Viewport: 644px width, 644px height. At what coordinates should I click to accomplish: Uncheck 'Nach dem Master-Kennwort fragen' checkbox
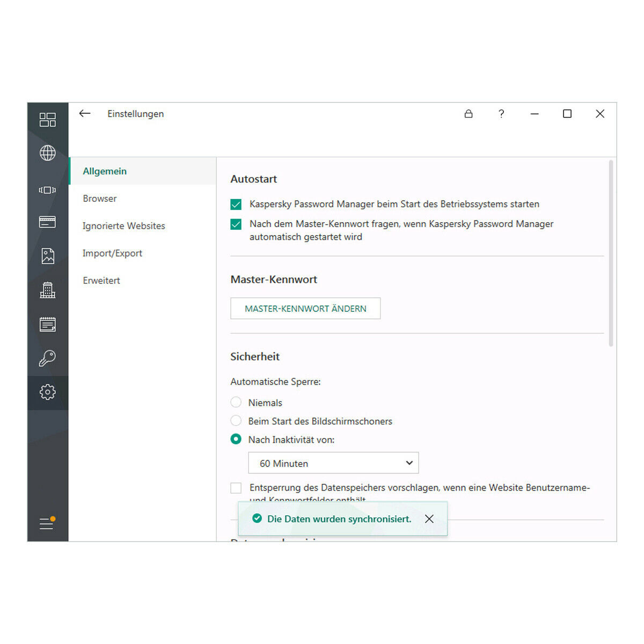tap(236, 224)
